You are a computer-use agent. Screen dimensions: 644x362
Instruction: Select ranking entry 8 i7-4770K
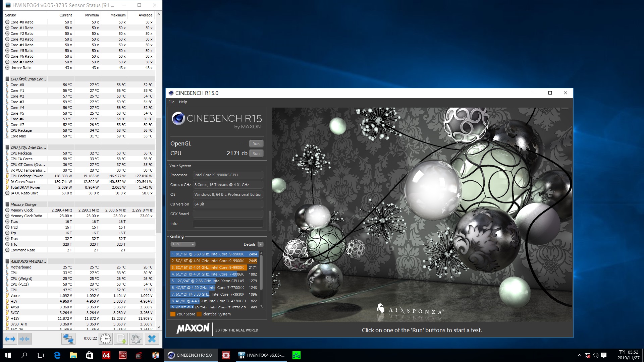coord(214,301)
